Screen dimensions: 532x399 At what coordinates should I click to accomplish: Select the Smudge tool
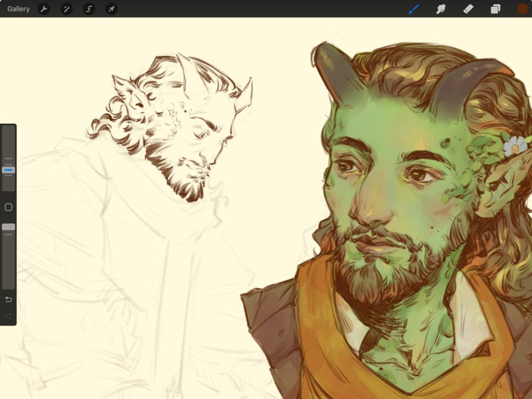(x=440, y=9)
